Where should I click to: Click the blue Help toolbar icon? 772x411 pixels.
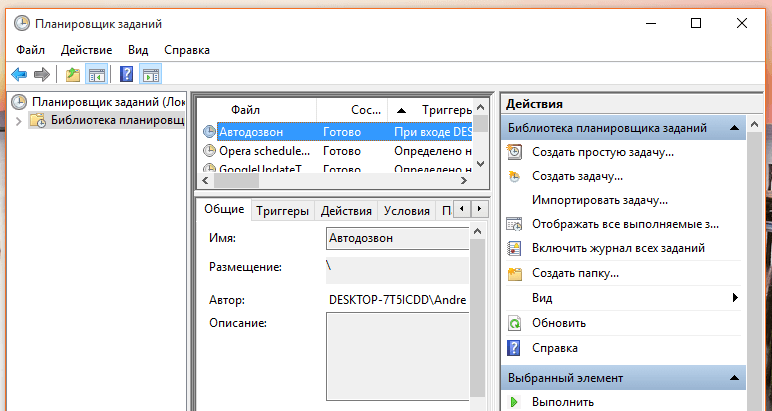tap(126, 74)
